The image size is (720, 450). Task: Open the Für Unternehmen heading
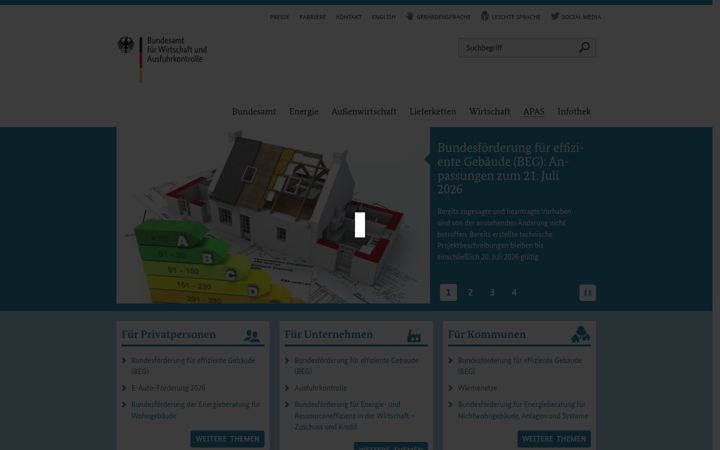coord(329,334)
